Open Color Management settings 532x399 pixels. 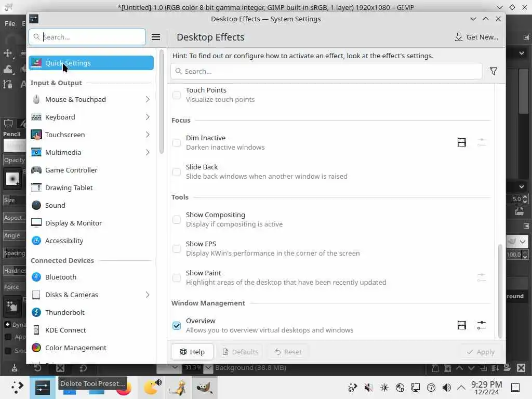tap(91, 348)
